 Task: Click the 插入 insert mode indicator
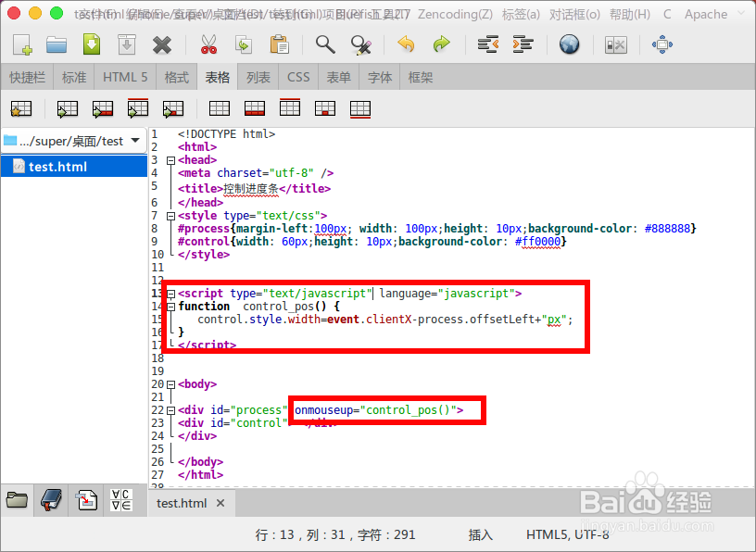(x=480, y=534)
